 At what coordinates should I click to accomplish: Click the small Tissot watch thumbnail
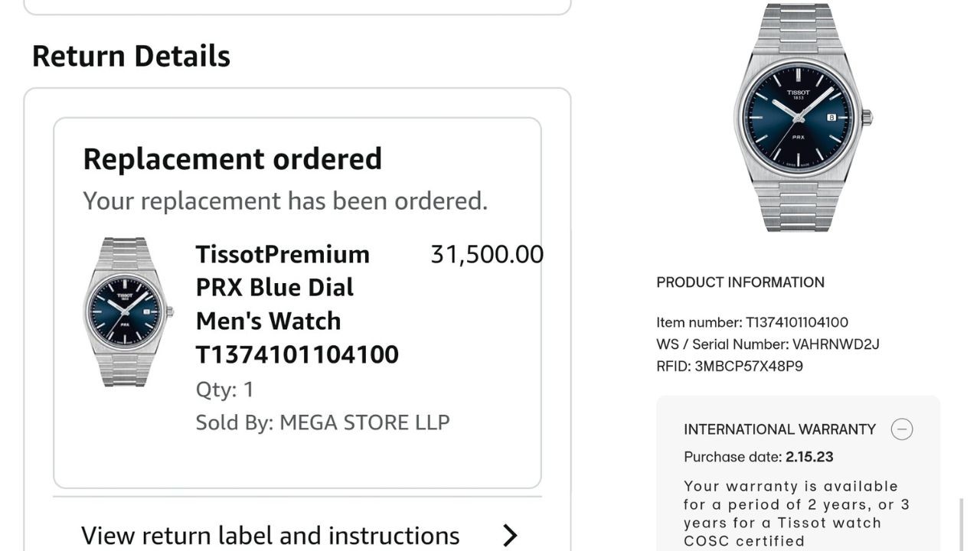(128, 311)
